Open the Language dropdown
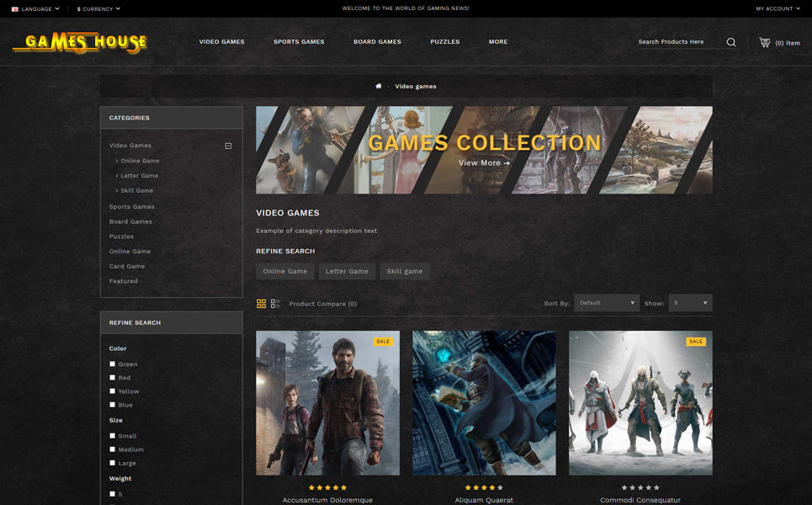Viewport: 812px width, 505px height. click(x=35, y=8)
